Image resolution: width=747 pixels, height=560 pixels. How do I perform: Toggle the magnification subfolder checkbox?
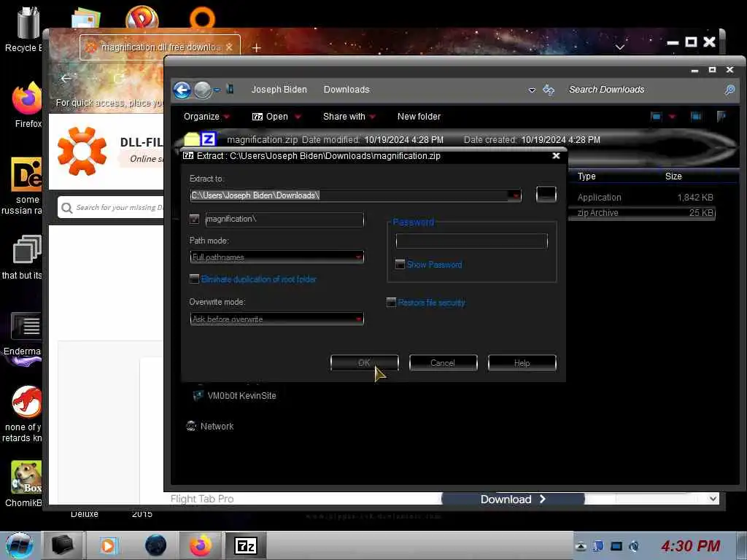(194, 219)
